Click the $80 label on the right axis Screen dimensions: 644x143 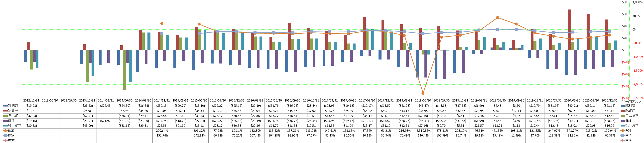[625, 2]
